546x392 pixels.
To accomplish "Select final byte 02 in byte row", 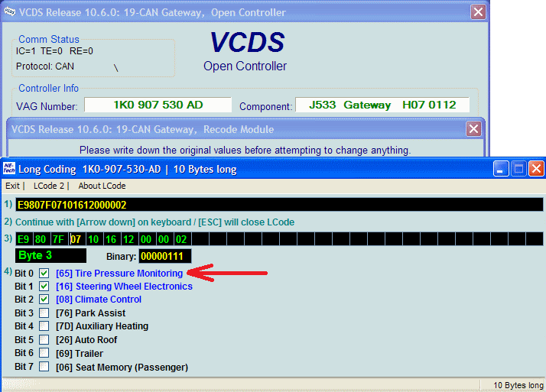I will pos(181,239).
